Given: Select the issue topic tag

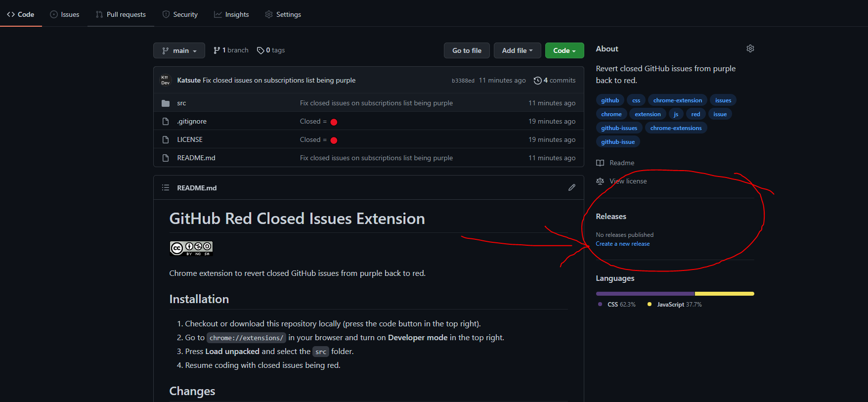Looking at the screenshot, I should 720,114.
